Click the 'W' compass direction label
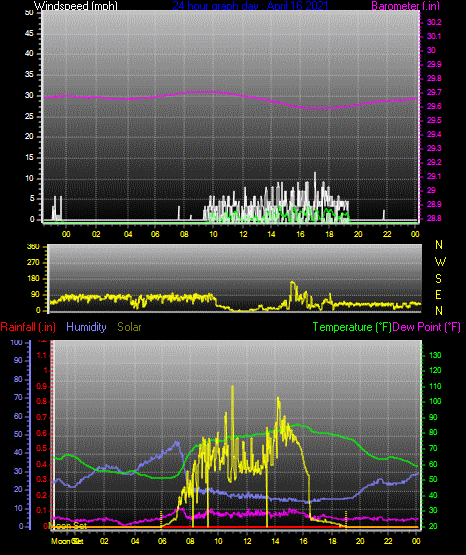Screen dimensions: 466x555 coord(440,262)
